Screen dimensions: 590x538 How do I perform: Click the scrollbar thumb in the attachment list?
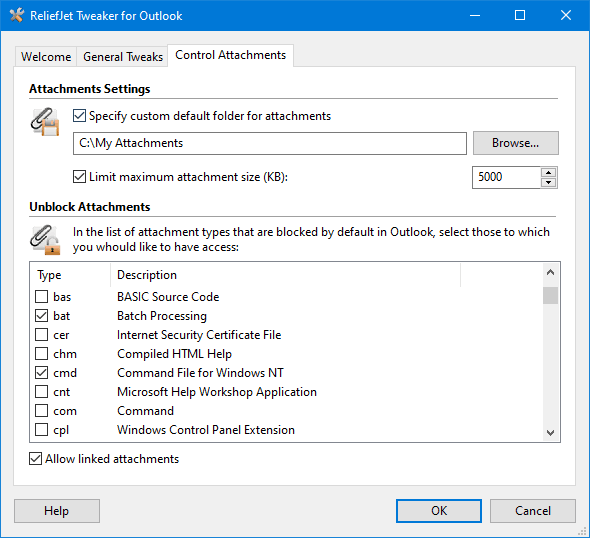[x=550, y=295]
